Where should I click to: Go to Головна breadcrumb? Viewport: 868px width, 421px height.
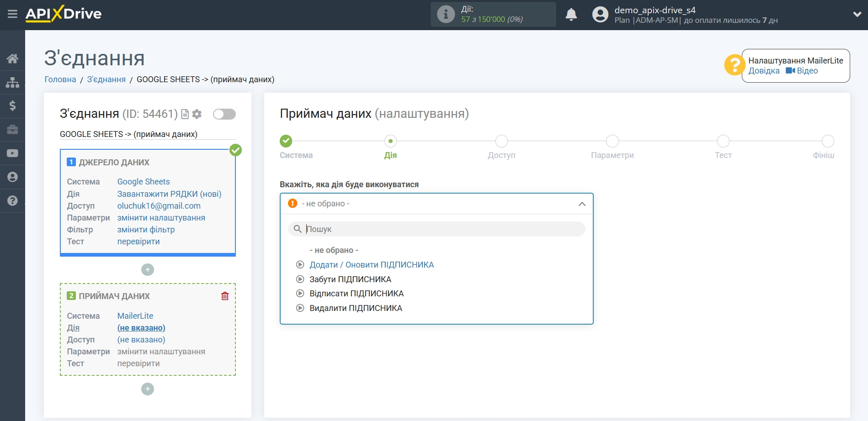(60, 79)
